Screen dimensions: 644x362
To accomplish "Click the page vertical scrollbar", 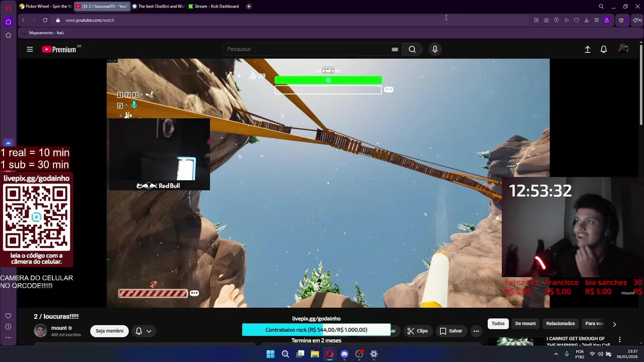I will tap(641, 85).
